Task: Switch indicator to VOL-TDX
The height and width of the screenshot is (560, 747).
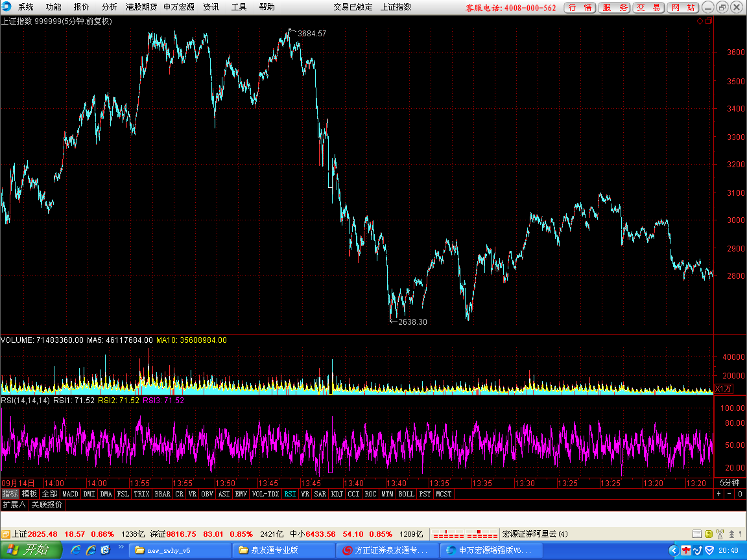Action: coord(265,494)
